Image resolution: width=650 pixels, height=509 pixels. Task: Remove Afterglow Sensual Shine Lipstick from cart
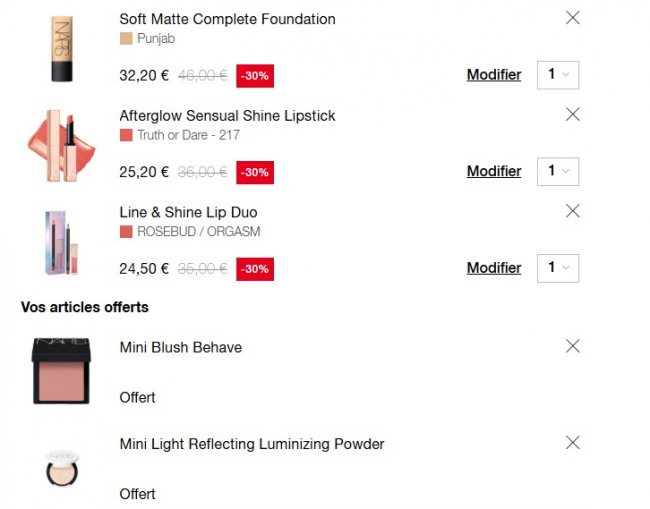(573, 115)
